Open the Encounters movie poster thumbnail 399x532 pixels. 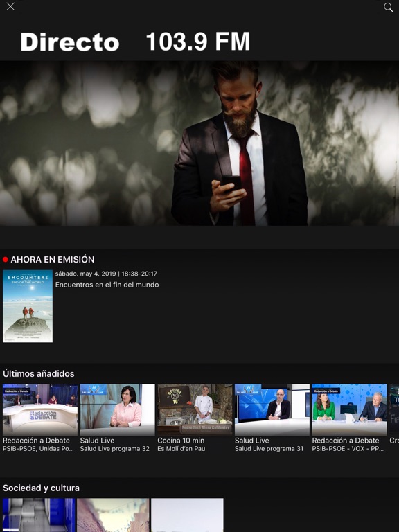pyautogui.click(x=28, y=306)
